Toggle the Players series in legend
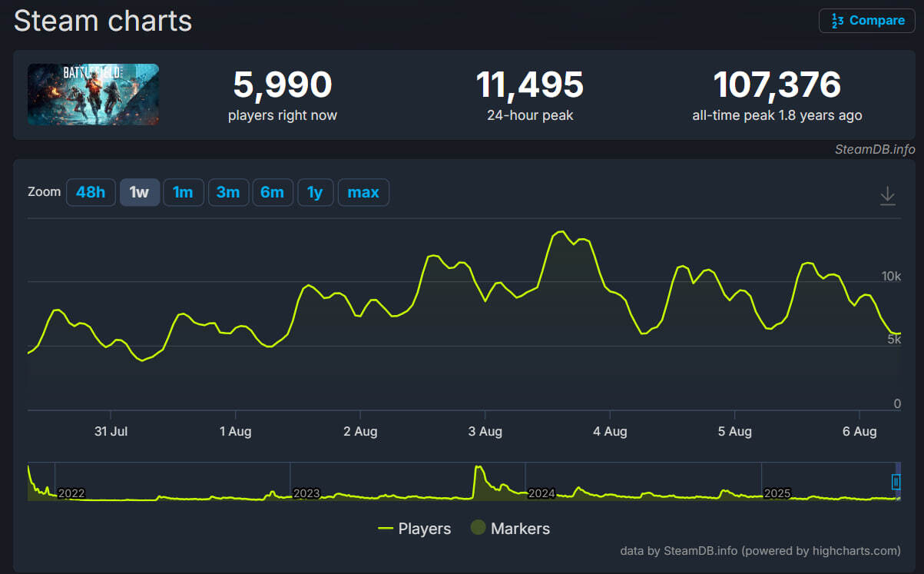This screenshot has height=574, width=924. click(415, 529)
